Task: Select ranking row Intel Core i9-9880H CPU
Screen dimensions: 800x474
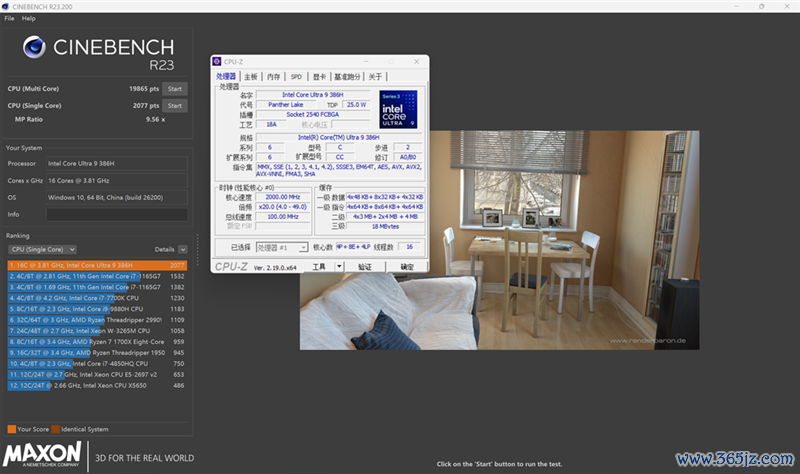Action: 97,309
